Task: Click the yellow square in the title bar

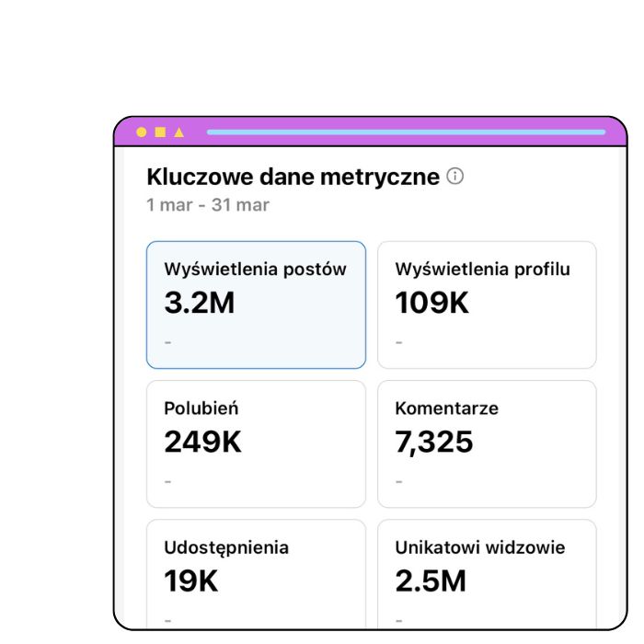Action: pyautogui.click(x=160, y=132)
